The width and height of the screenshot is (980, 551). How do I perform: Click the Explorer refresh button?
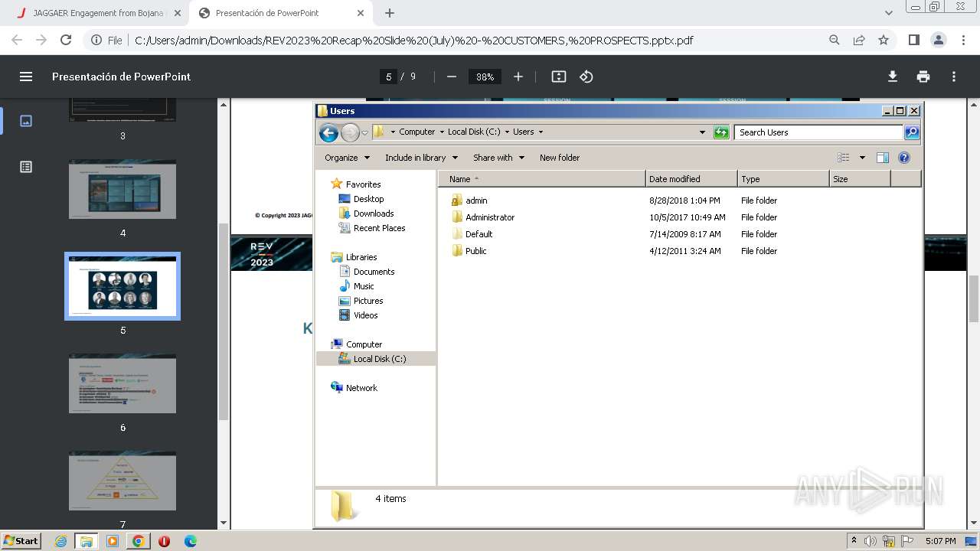[721, 132]
